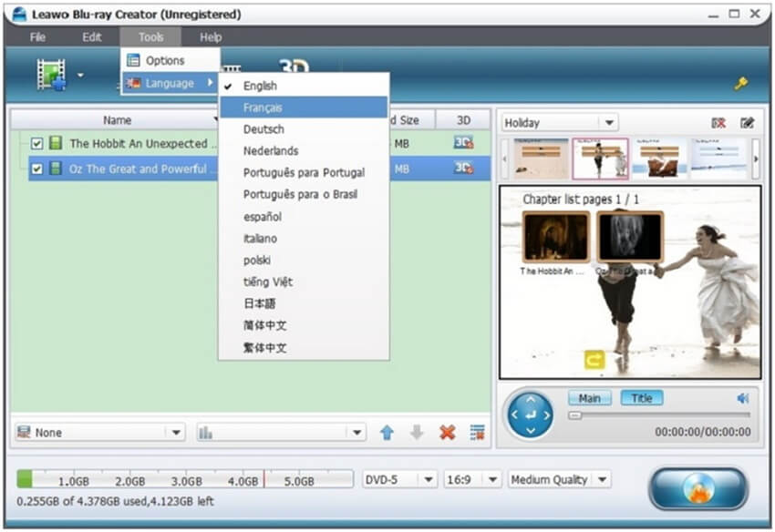
Task: Open the Edit menu
Action: [92, 37]
